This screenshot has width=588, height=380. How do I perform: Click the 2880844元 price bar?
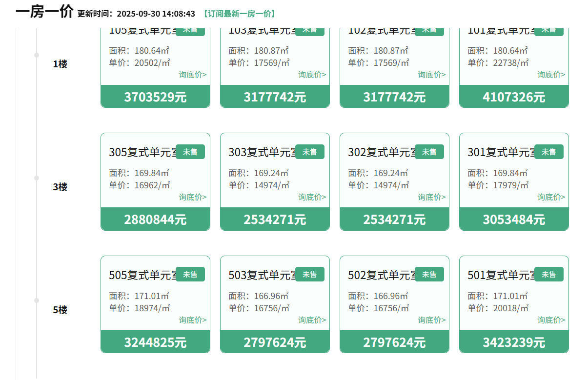pos(155,219)
